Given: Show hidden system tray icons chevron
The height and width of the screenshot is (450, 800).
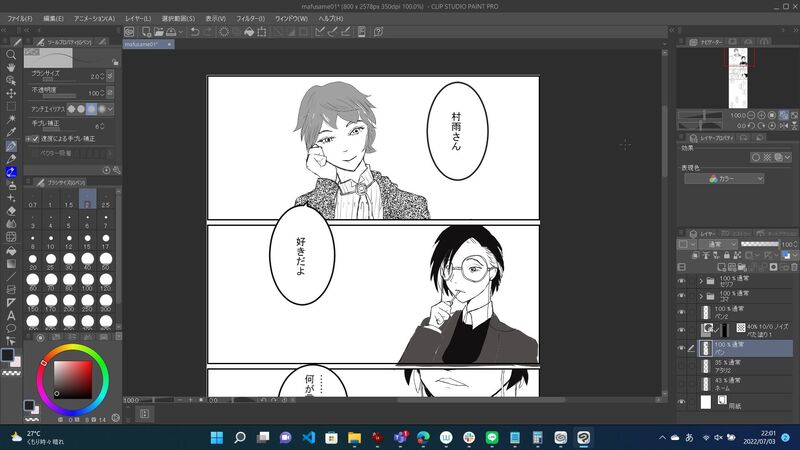Looking at the screenshot, I should (662, 438).
